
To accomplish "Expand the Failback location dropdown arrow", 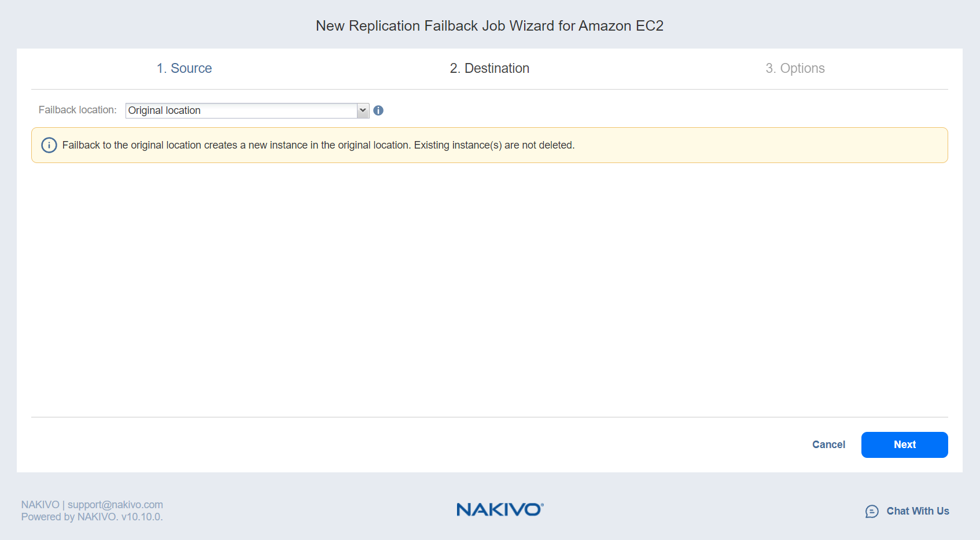I will coord(363,110).
